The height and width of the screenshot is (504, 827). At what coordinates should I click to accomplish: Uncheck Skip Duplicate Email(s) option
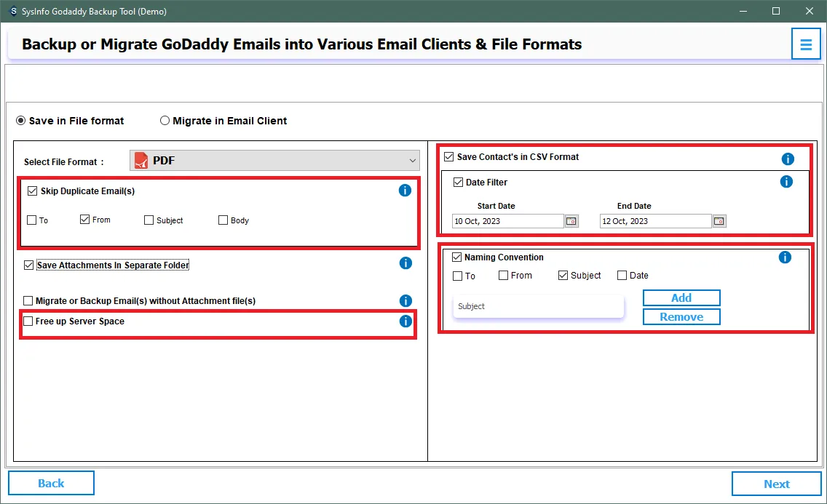(x=32, y=191)
